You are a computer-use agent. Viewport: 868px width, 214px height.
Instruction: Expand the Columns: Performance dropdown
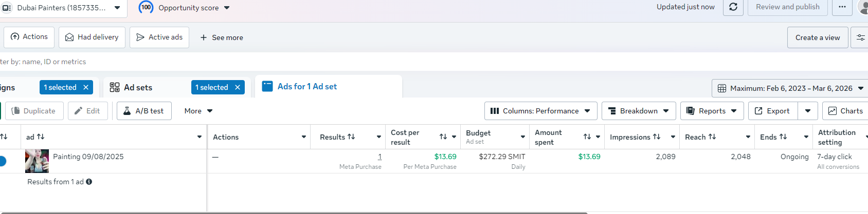540,111
